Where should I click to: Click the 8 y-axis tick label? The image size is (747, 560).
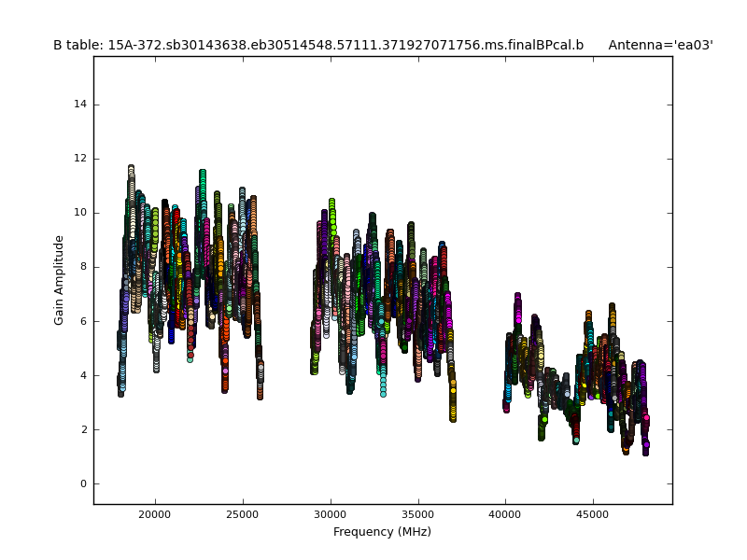coord(84,267)
